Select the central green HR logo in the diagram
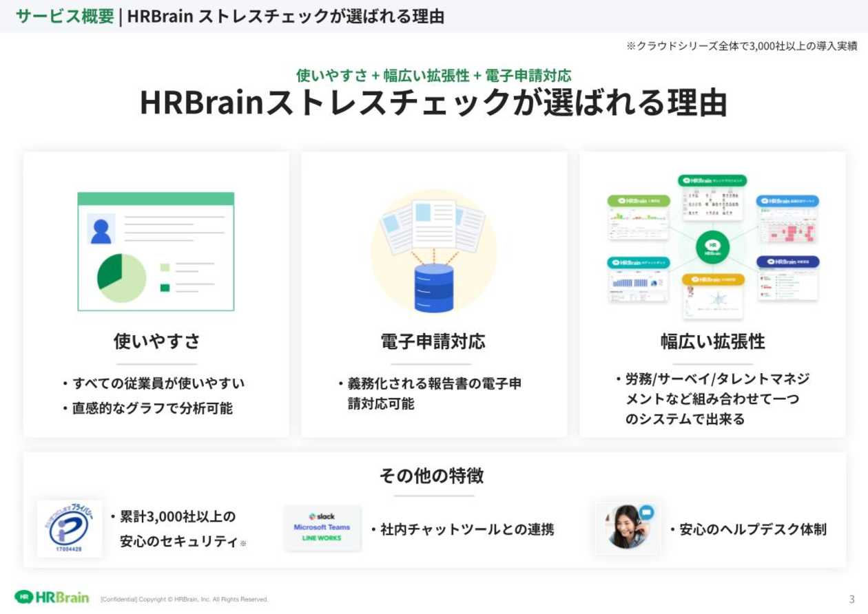Viewport: 868px width, 614px height. click(712, 246)
